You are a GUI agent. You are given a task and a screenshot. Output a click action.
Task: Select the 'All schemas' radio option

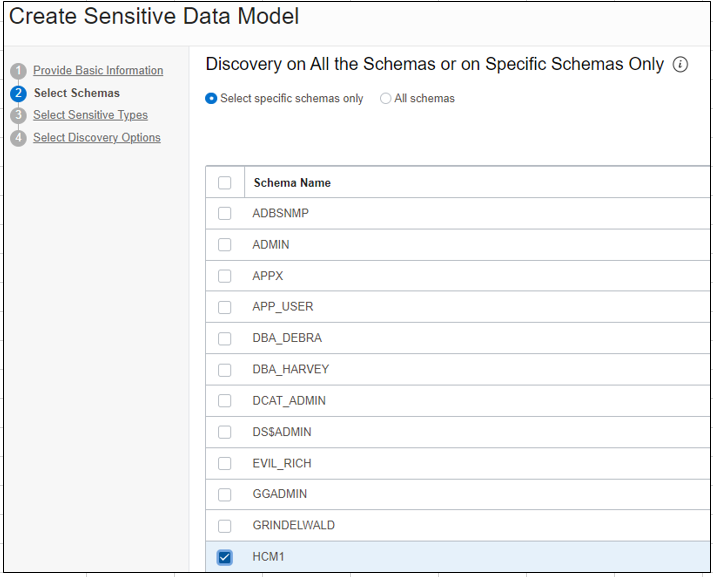point(386,99)
